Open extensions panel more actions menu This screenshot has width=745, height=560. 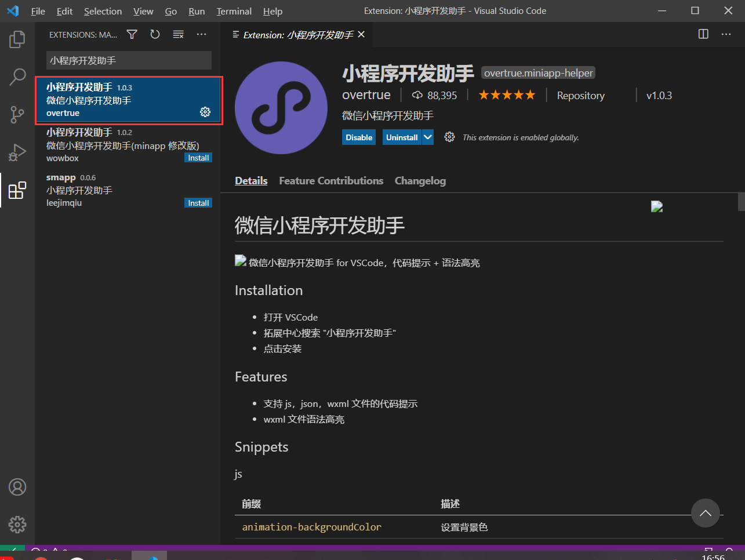(201, 34)
